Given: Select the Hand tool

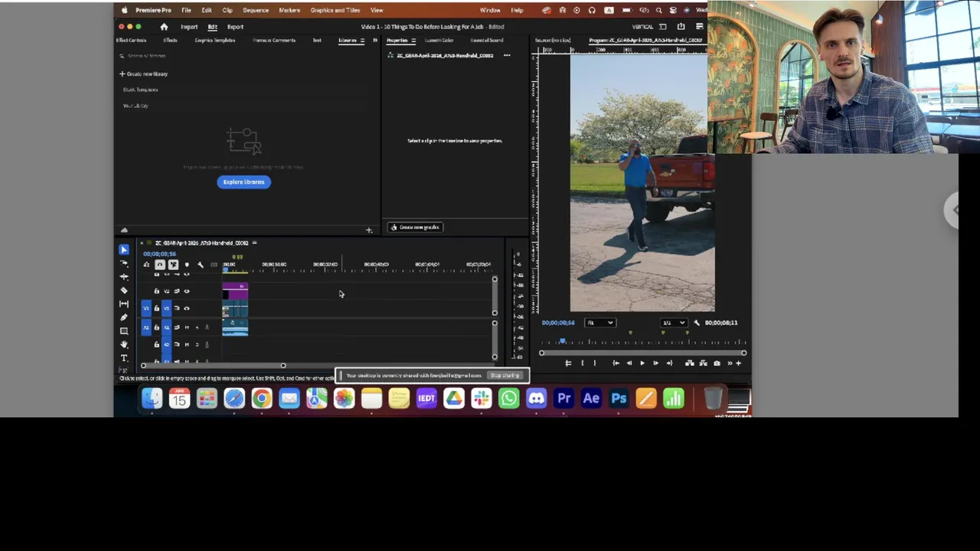Looking at the screenshot, I should (124, 344).
